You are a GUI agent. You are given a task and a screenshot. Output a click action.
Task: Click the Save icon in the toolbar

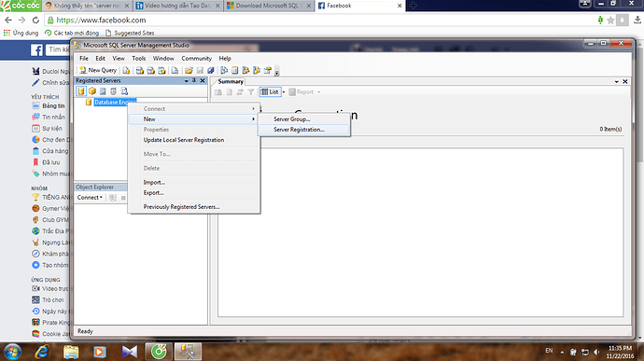(x=200, y=70)
